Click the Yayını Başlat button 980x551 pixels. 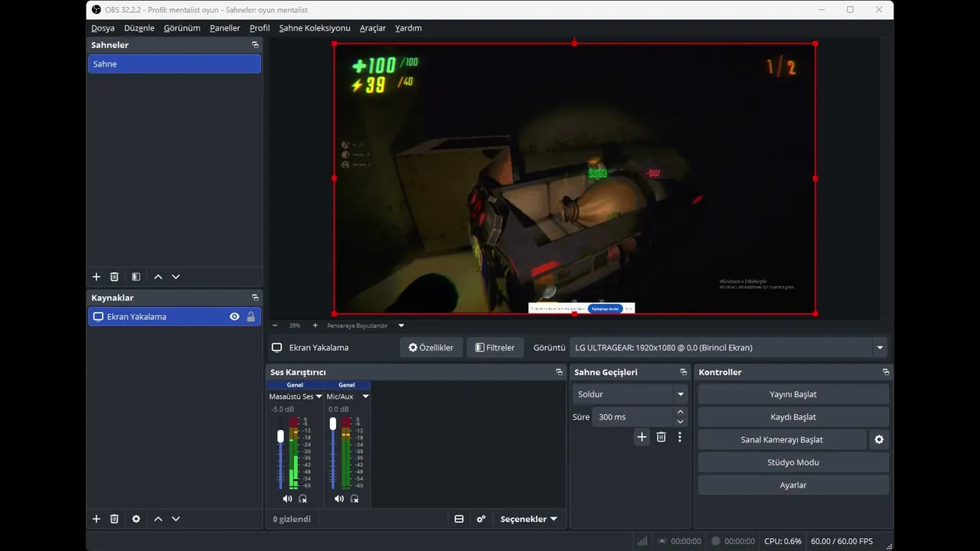(x=793, y=394)
